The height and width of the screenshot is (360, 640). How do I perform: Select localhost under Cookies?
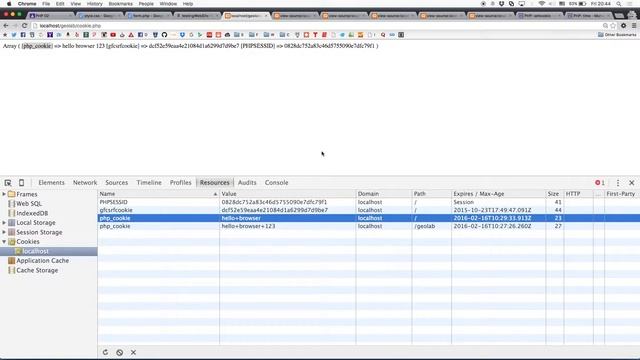click(x=49, y=251)
